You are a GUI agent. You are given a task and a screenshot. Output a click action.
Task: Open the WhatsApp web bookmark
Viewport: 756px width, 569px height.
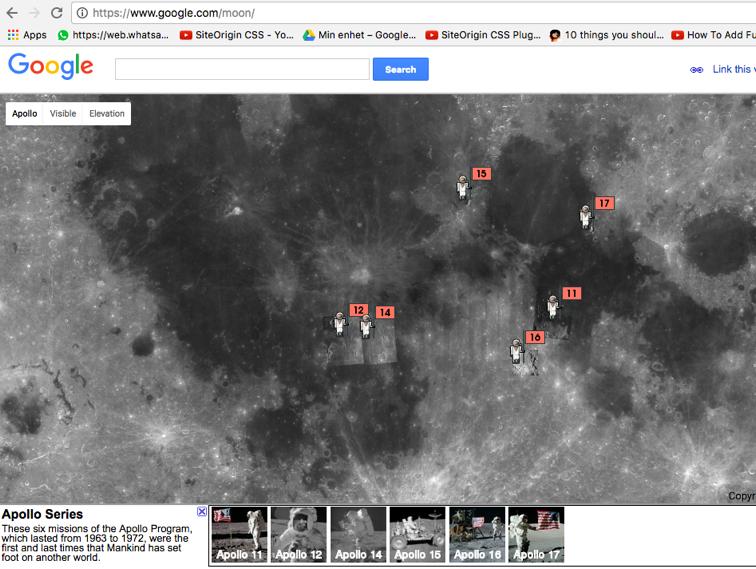[x=113, y=35]
